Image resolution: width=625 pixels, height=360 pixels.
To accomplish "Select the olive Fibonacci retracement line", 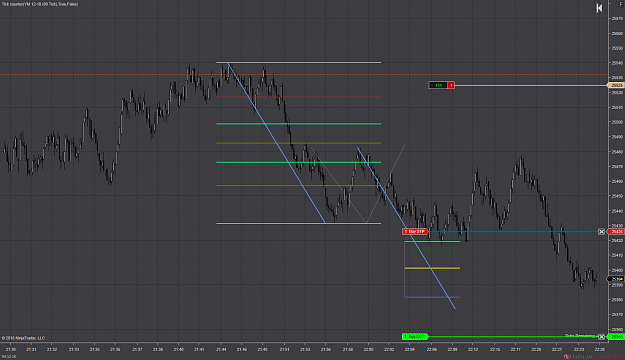I will [299, 143].
